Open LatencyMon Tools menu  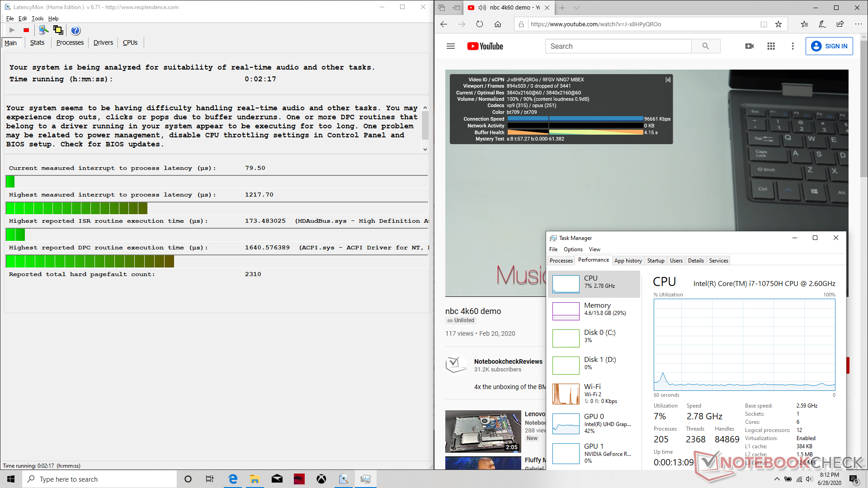tap(38, 19)
